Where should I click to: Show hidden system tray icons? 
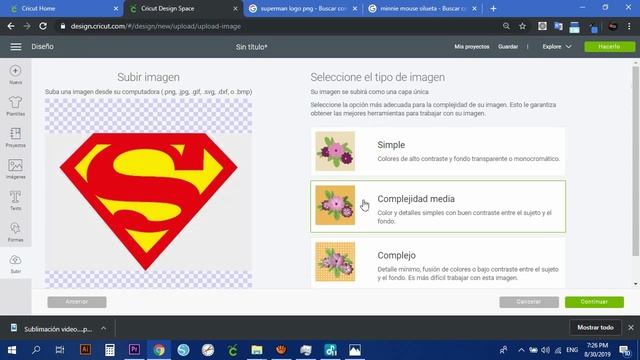pos(521,350)
